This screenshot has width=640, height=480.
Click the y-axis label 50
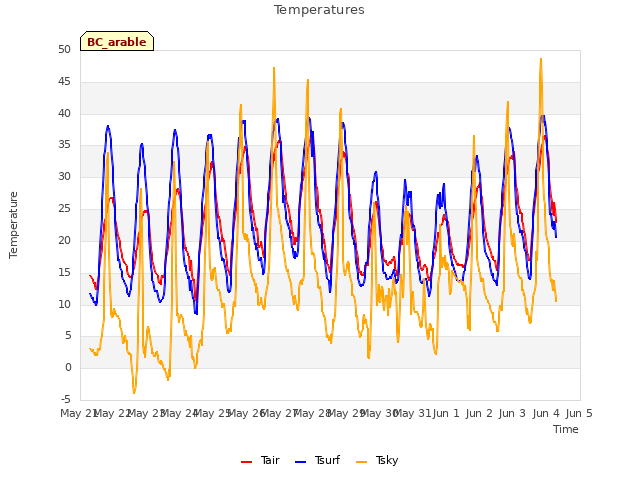(64, 49)
